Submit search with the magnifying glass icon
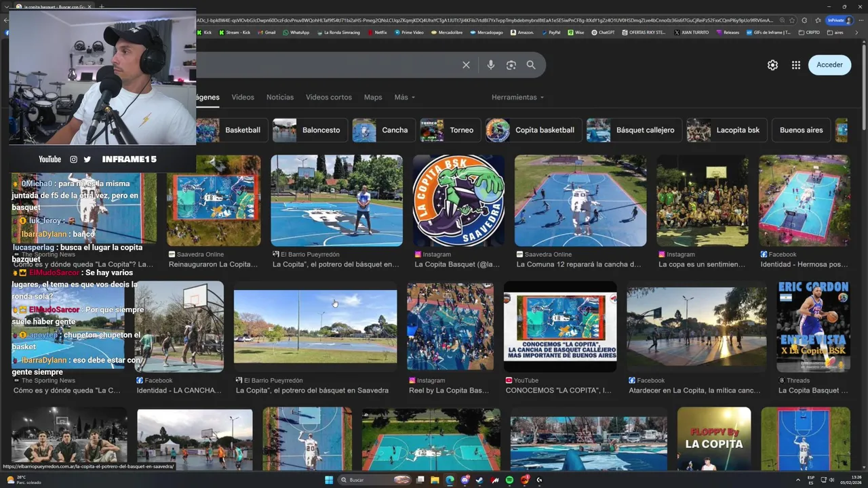 531,65
